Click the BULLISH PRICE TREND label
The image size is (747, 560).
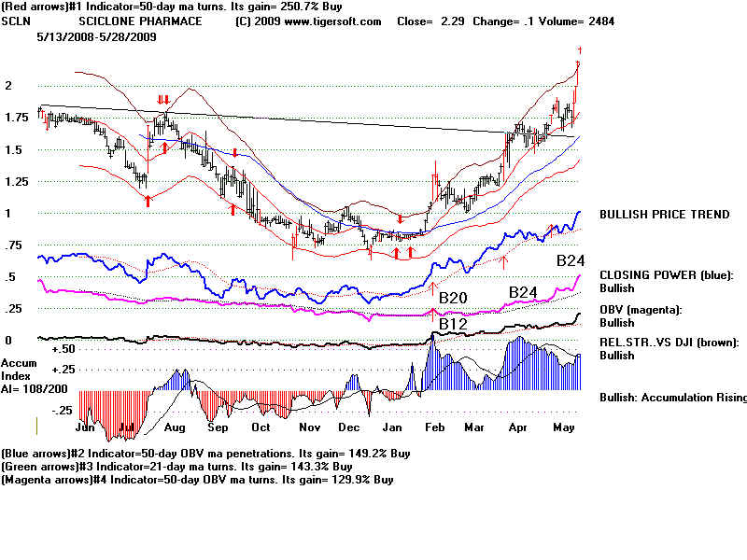tap(664, 215)
